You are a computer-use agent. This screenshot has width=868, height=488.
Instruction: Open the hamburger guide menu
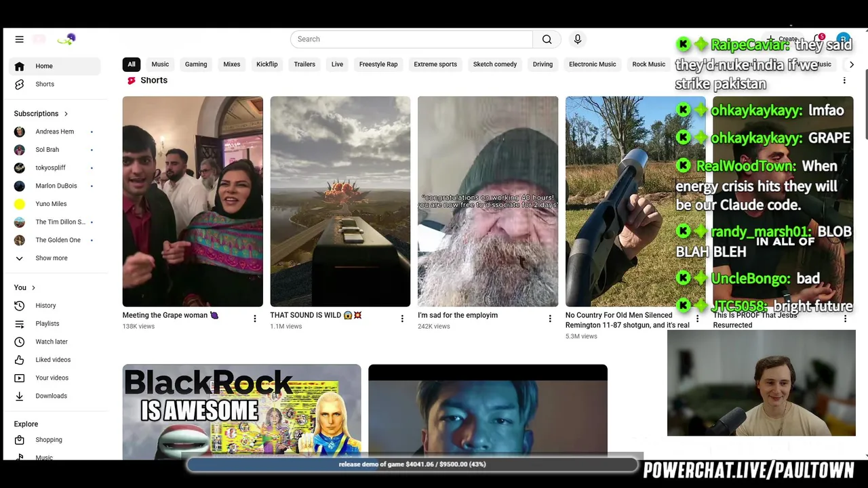[x=19, y=39]
